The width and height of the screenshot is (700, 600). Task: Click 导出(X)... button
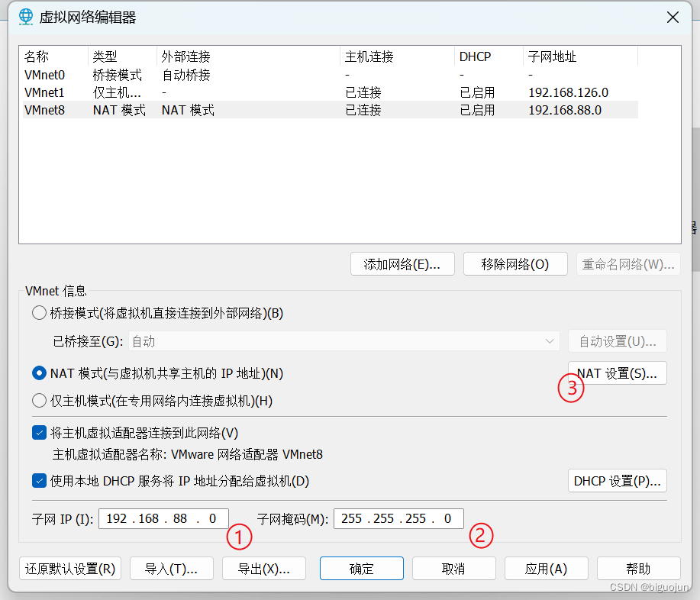point(264,568)
